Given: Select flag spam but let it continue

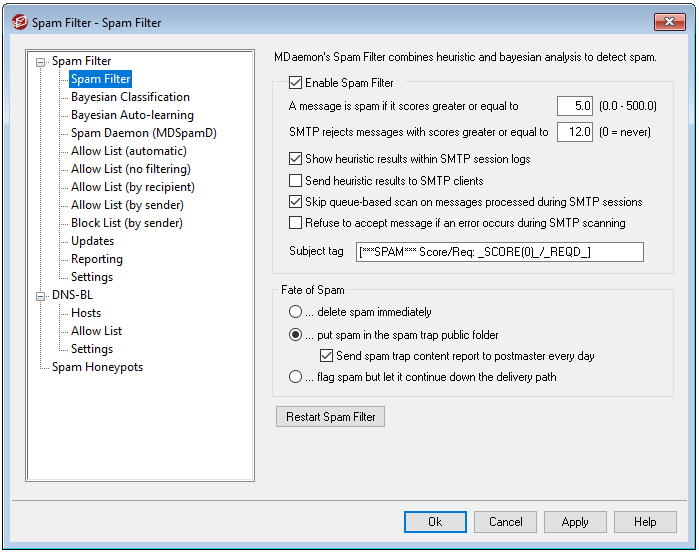Looking at the screenshot, I should 295,377.
